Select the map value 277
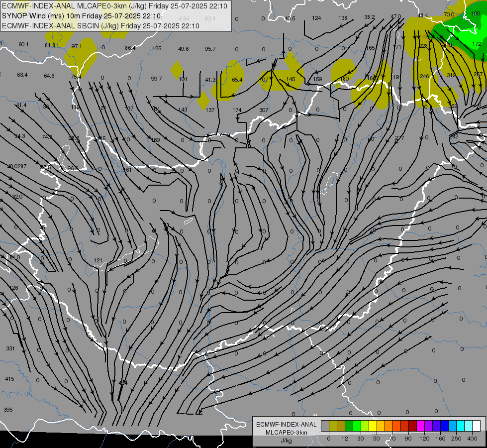The height and width of the screenshot is (448, 487). tap(400, 138)
